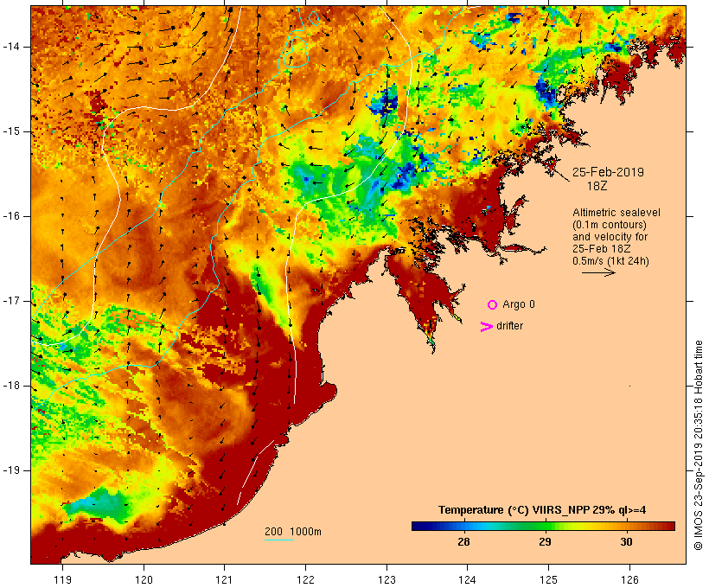The height and width of the screenshot is (588, 709).
Task: Select the '25-Feb-2019' date label
Action: pos(608,172)
